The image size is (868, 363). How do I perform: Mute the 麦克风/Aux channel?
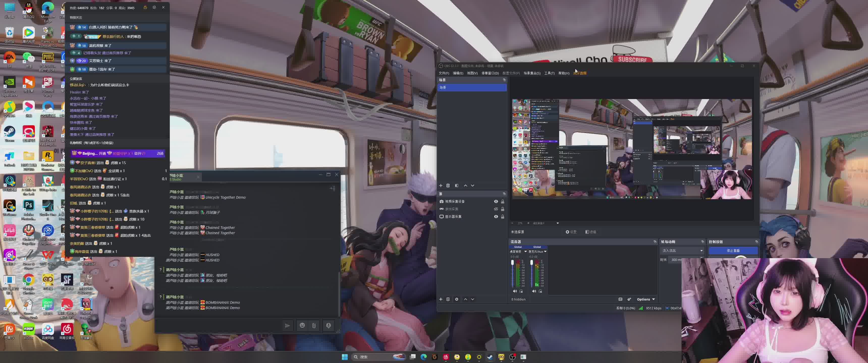coord(534,291)
